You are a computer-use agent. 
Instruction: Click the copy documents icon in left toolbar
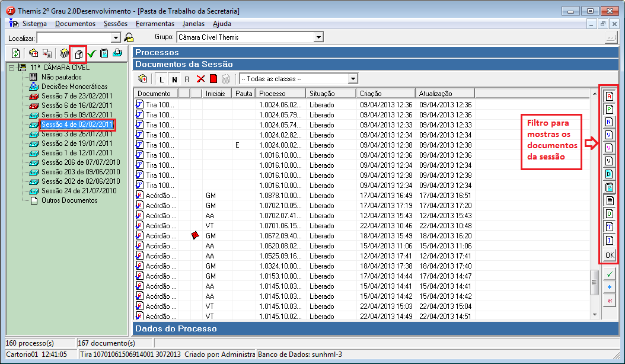point(78,54)
